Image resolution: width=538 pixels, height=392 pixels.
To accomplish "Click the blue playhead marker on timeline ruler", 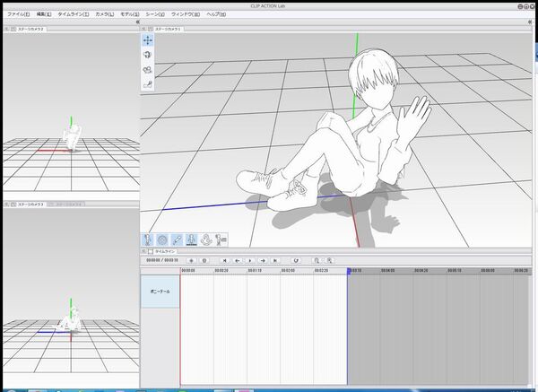I will [x=348, y=269].
